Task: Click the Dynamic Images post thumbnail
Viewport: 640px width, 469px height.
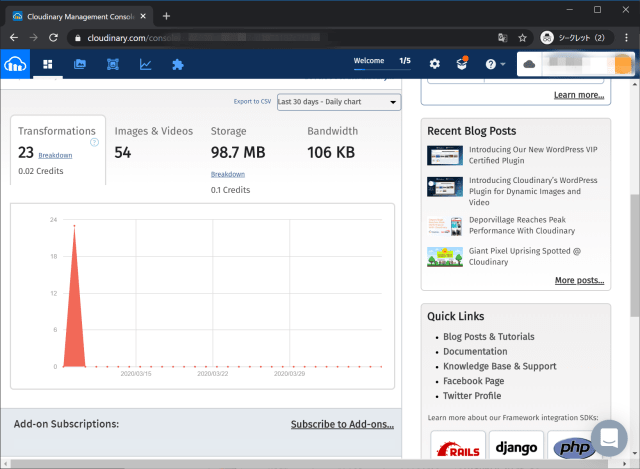Action: pos(445,187)
